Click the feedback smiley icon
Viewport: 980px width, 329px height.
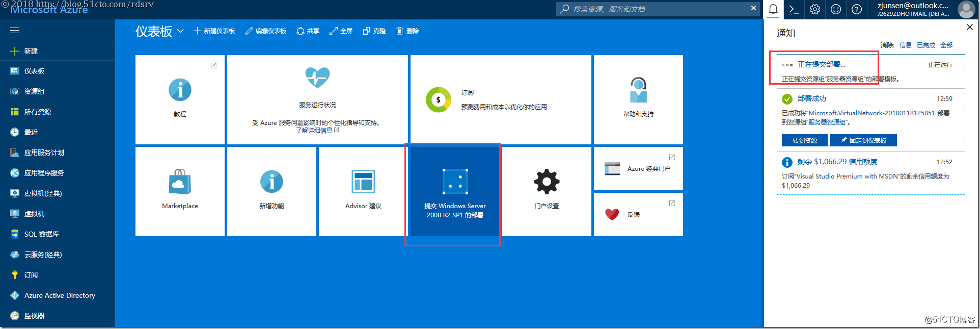(x=836, y=9)
